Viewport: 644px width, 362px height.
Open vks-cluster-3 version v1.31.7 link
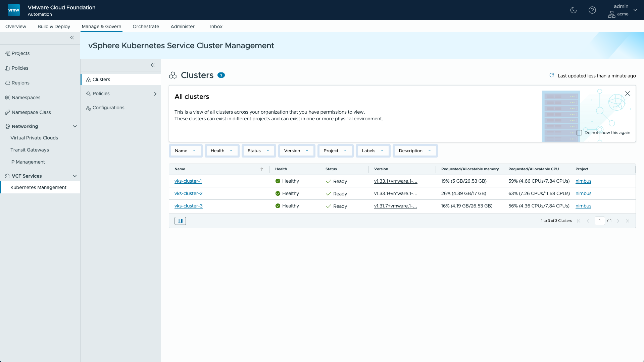(x=396, y=206)
